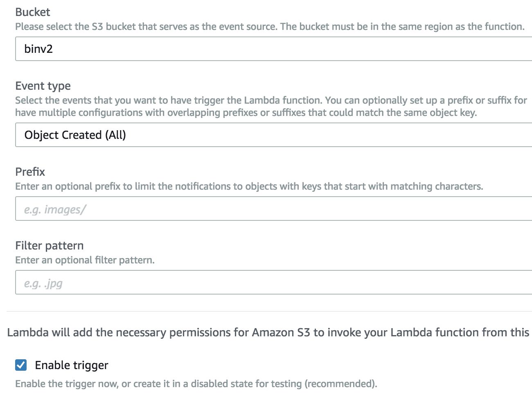Viewport: 532px width, 399px height.
Task: Click the disabled state recommendation text
Action: pyautogui.click(x=196, y=384)
